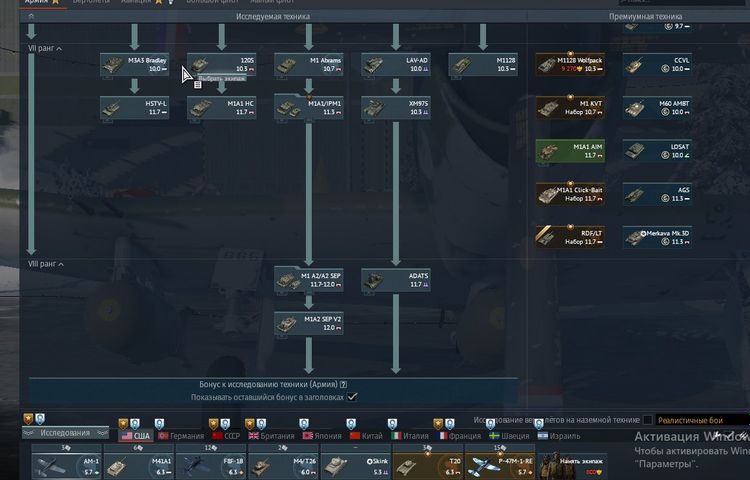
Task: Select the LAV-AD vehicle in tree
Action: click(395, 64)
